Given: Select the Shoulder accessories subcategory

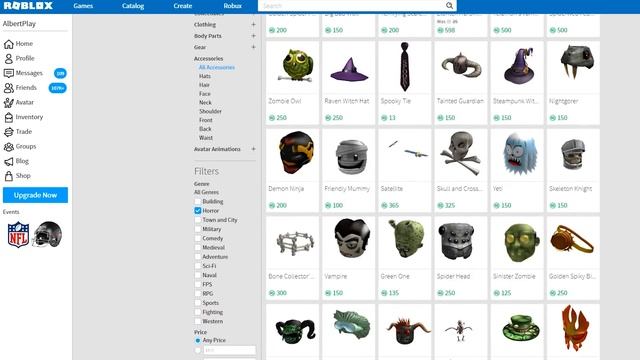Looking at the screenshot, I should [x=211, y=111].
